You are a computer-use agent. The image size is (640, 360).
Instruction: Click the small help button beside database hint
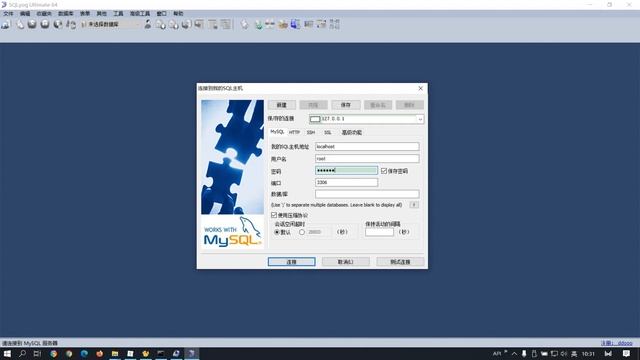(x=414, y=204)
